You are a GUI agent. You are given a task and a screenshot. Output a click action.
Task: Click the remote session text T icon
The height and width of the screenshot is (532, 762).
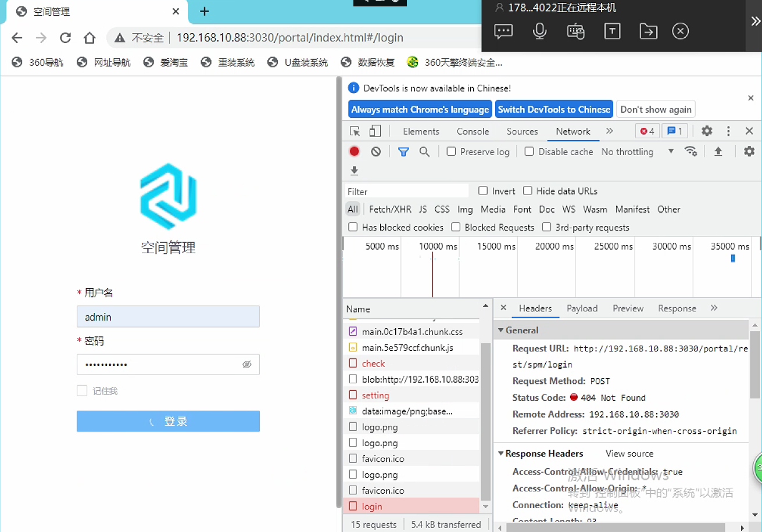tap(612, 31)
